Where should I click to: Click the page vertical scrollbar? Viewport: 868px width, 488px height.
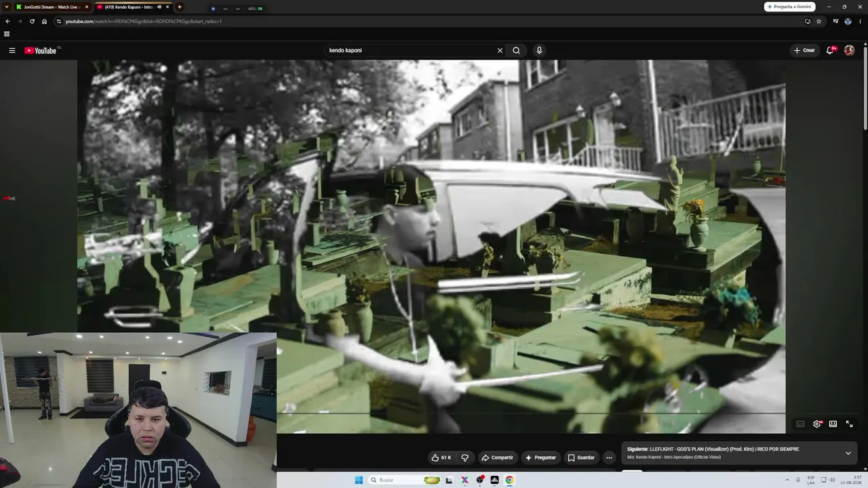click(x=865, y=88)
